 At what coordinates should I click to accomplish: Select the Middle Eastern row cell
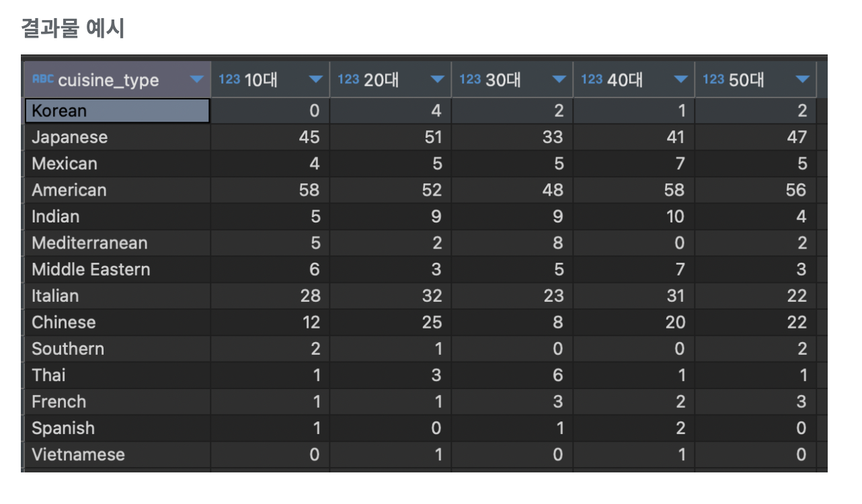click(x=117, y=269)
